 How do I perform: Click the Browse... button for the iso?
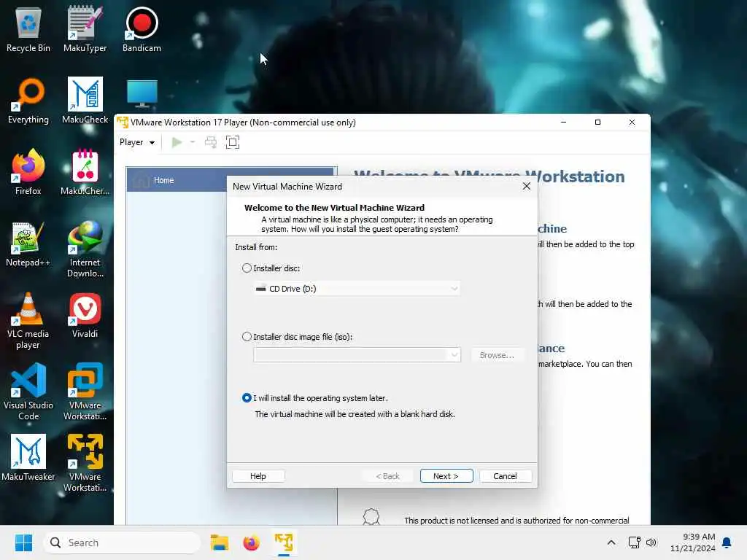point(497,355)
